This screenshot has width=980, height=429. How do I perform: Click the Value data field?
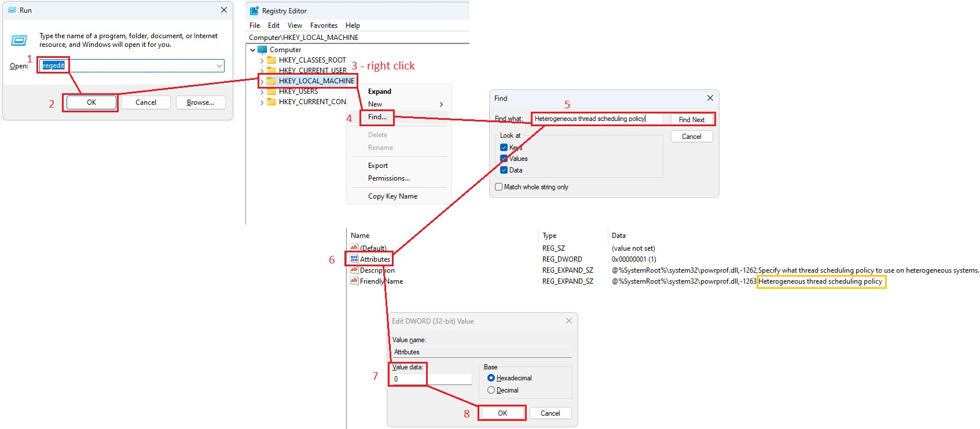pos(432,379)
